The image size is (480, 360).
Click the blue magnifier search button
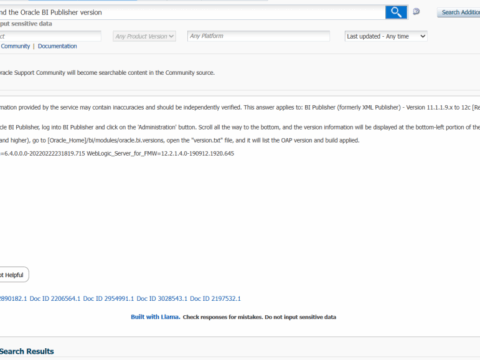click(396, 12)
